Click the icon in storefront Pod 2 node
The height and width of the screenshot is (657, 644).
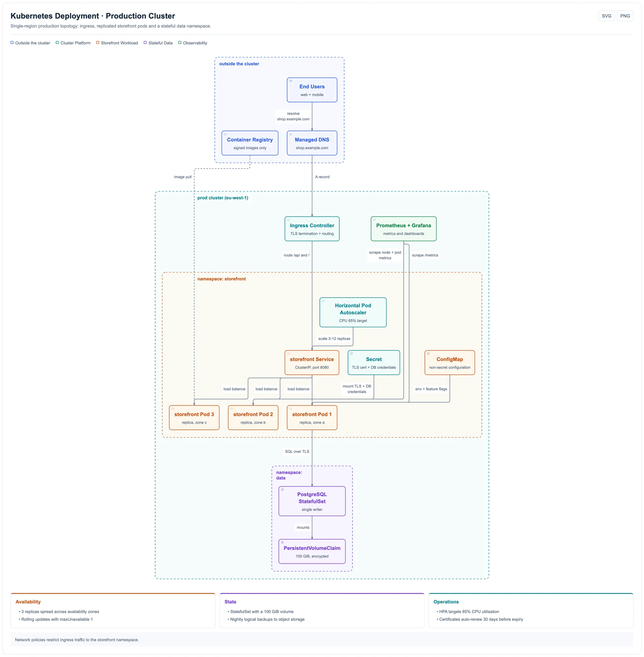click(232, 409)
